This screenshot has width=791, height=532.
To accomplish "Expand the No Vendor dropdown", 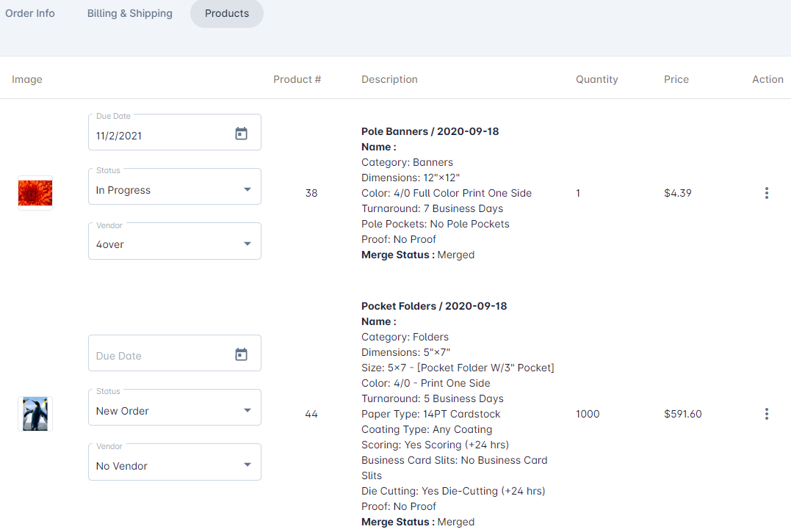I will click(x=175, y=462).
